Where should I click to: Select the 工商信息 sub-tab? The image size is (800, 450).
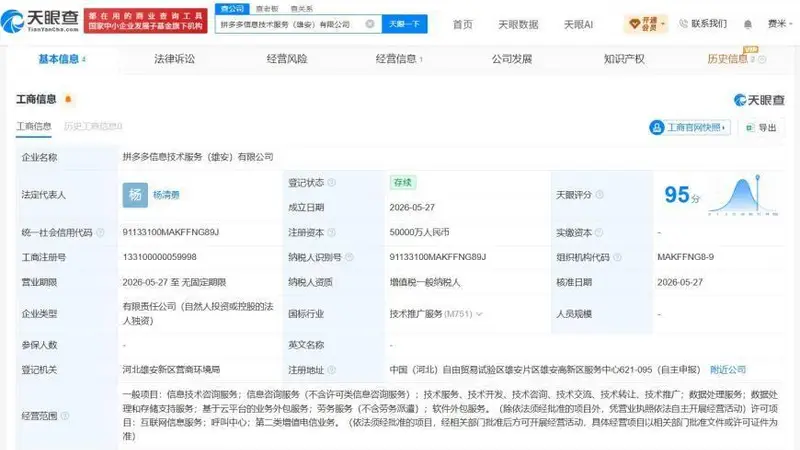[x=34, y=127]
